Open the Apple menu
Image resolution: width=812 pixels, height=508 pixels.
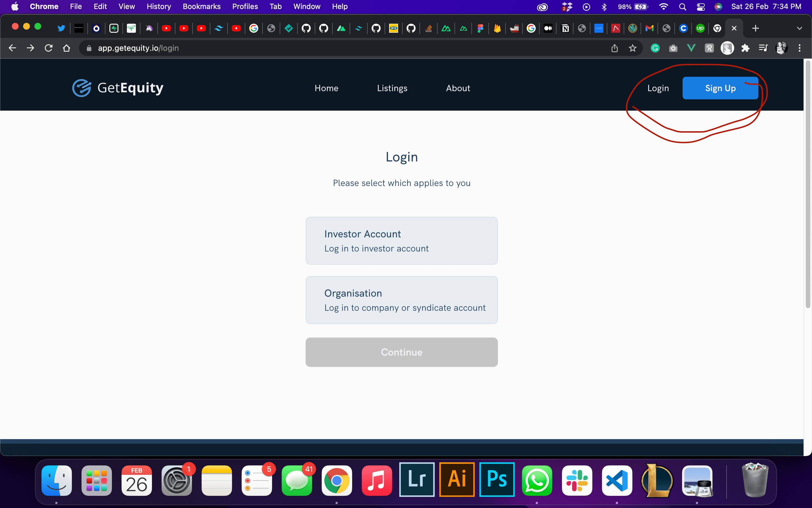(x=15, y=6)
